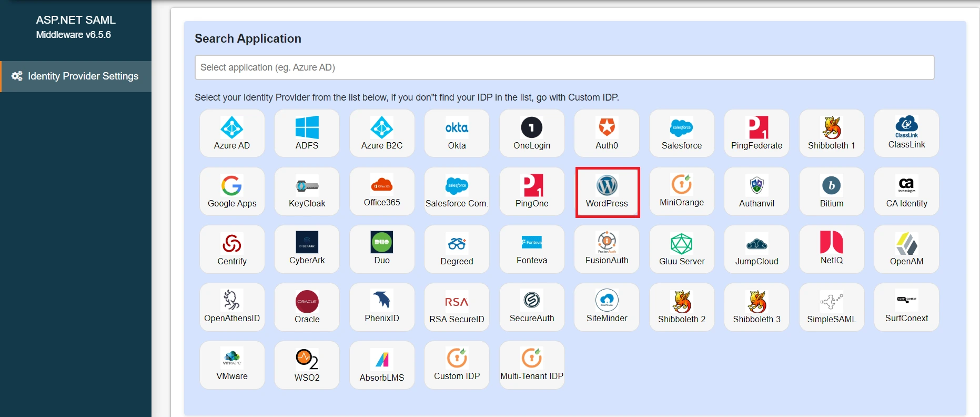980x417 pixels.
Task: Open the CA Identity tile
Action: point(906,191)
